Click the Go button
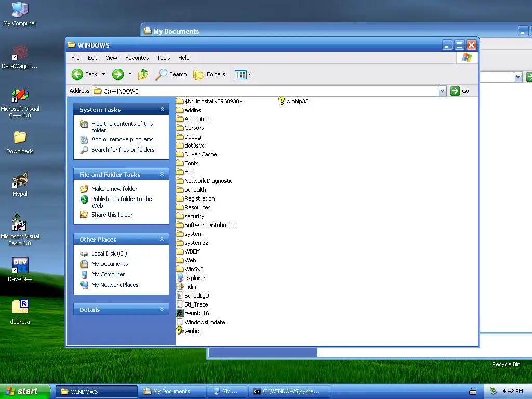This screenshot has height=399, width=532. click(460, 91)
